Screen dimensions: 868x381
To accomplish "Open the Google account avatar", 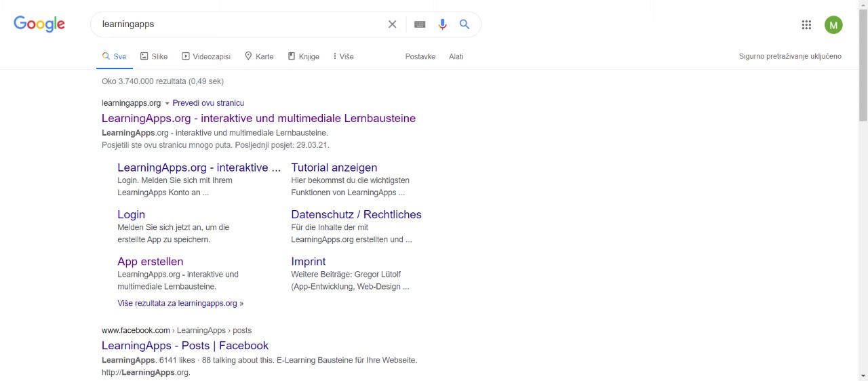I will pyautogui.click(x=833, y=25).
